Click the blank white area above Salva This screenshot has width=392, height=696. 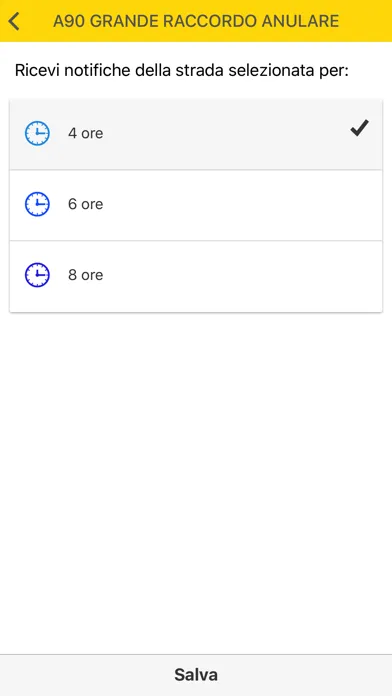click(196, 484)
